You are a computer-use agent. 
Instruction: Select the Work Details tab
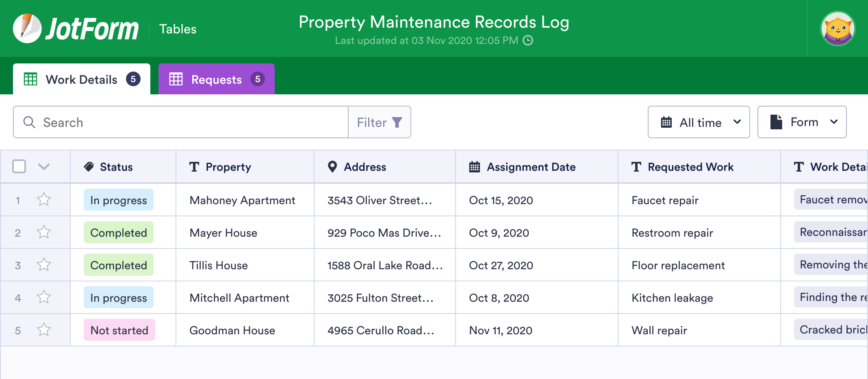click(81, 79)
